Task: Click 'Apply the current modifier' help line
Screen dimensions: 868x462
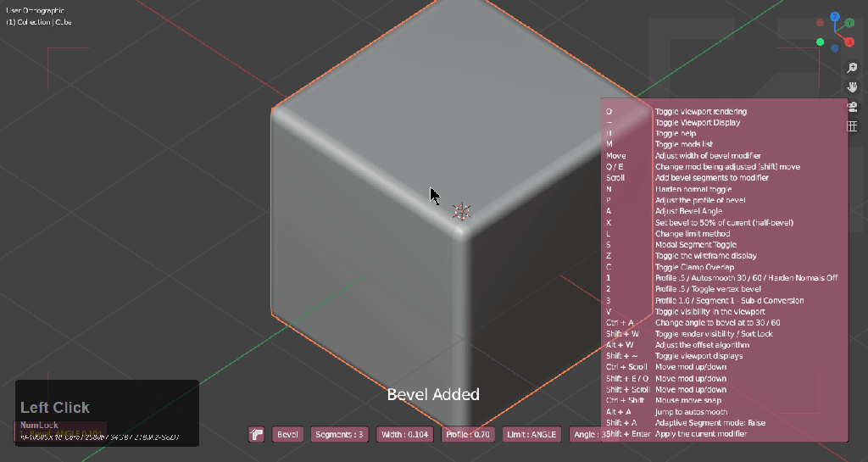Action: [701, 434]
